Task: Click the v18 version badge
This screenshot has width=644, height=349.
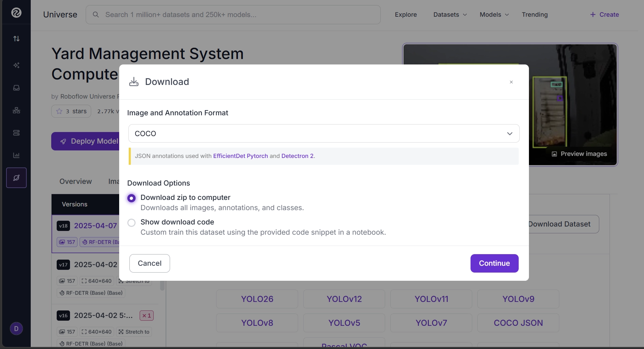Action: coord(64,226)
